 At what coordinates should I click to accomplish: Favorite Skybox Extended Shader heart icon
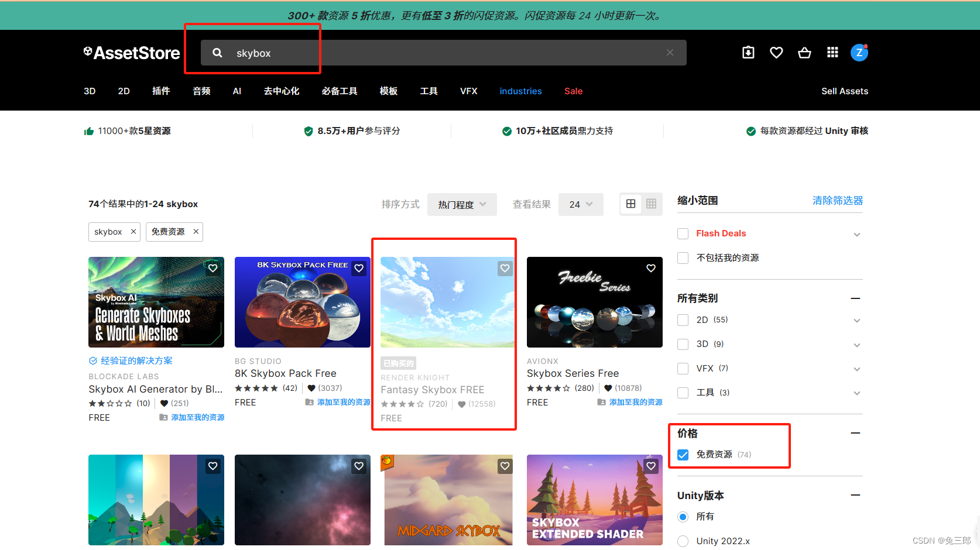(x=651, y=466)
